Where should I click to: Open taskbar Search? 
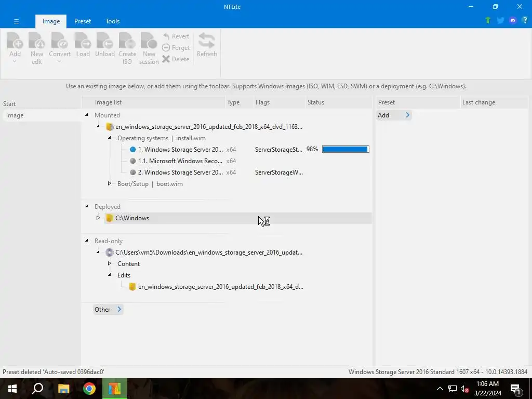point(37,389)
